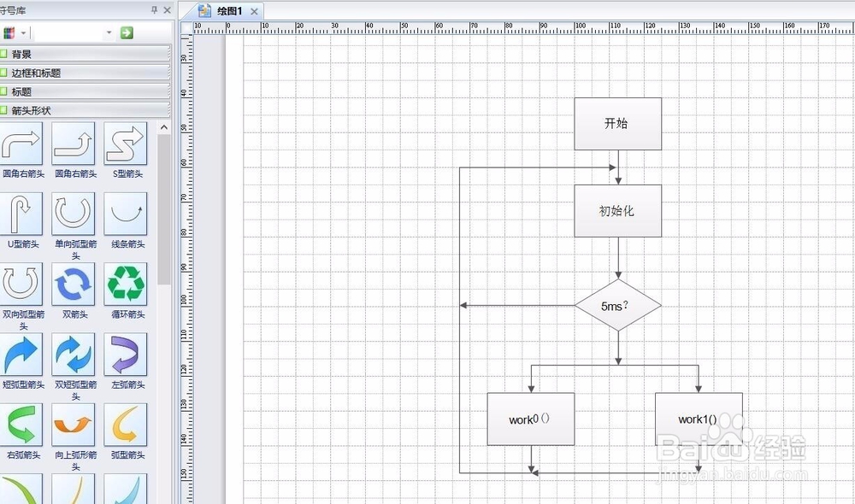
Task: Pick the orange 向上弧形箭头 shape
Action: [73, 425]
